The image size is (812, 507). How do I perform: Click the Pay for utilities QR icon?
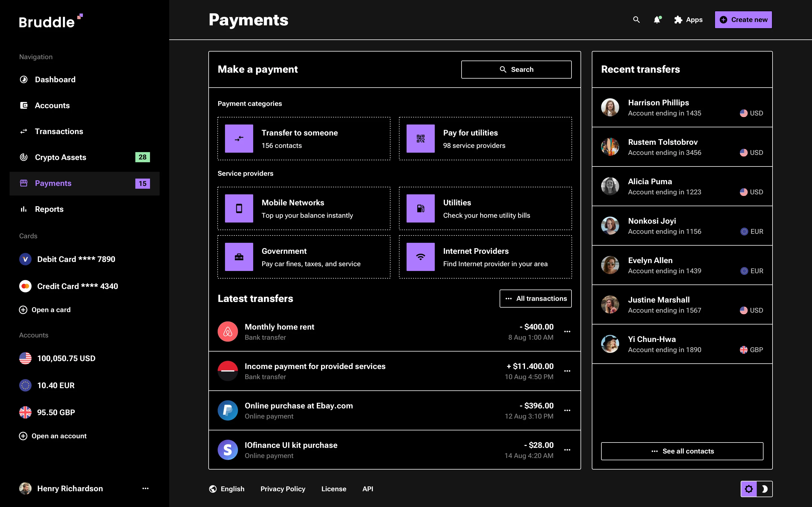(420, 138)
